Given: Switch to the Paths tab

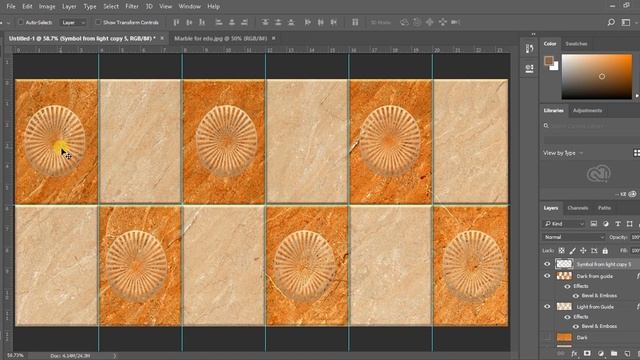Looking at the screenshot, I should tap(604, 208).
